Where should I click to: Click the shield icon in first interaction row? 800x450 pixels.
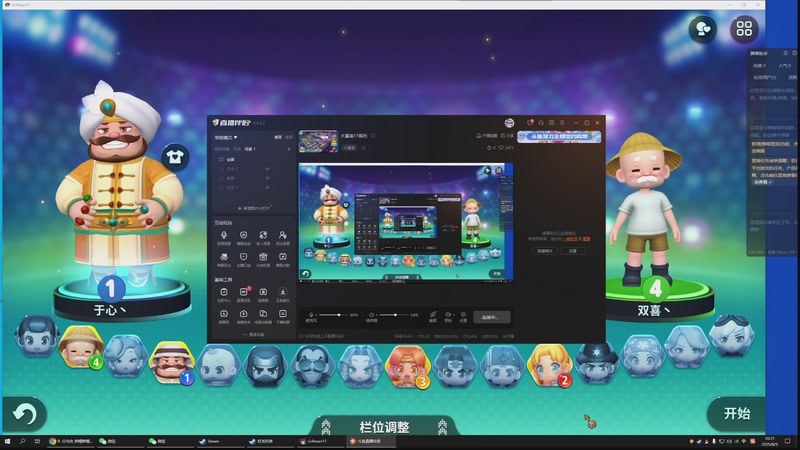(243, 237)
